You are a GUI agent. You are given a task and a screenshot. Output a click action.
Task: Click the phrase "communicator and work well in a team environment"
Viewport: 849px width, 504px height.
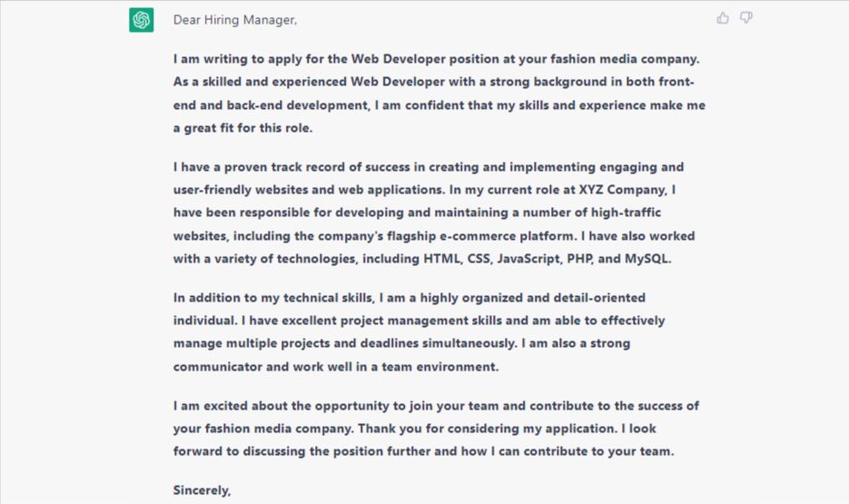[335, 367]
